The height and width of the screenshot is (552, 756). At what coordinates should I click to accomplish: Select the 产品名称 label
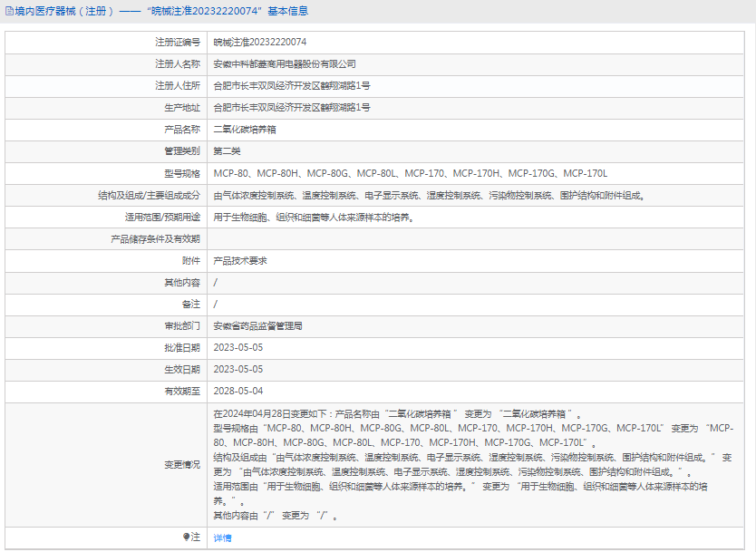pyautogui.click(x=182, y=130)
